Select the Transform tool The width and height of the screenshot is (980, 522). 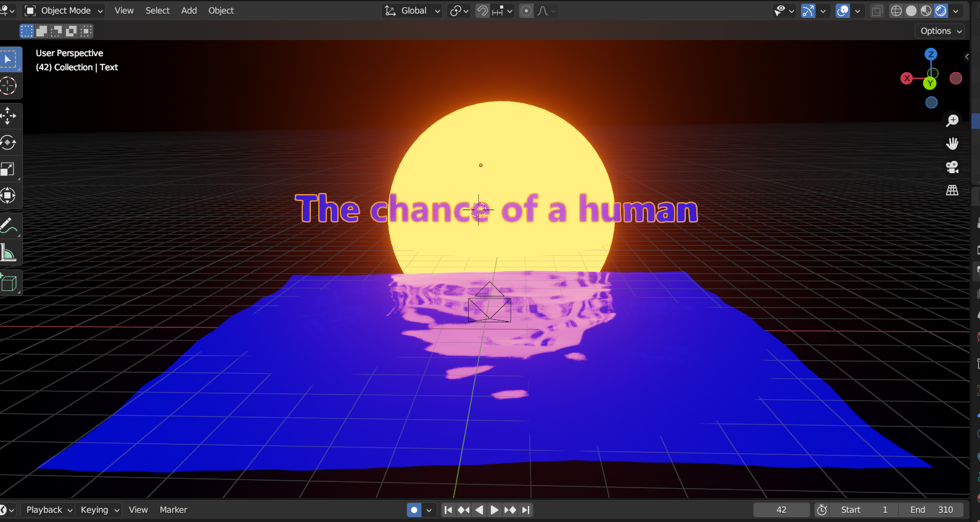(x=9, y=195)
